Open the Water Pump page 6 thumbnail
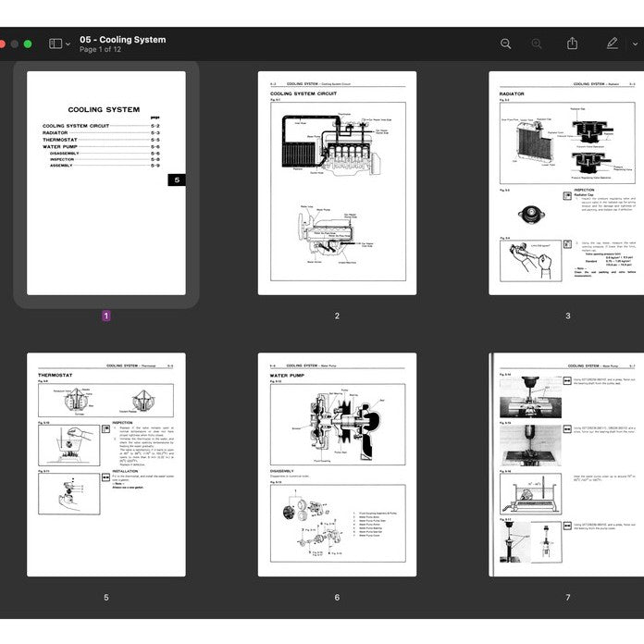This screenshot has width=644, height=644. 337,464
